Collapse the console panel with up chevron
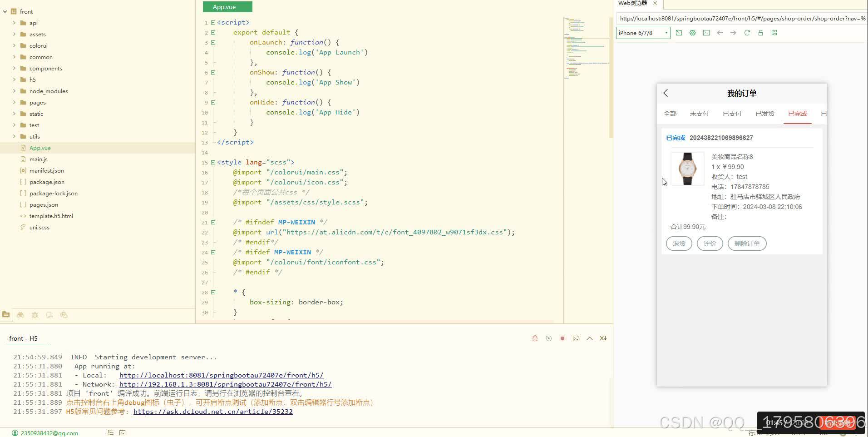868x437 pixels. 590,338
